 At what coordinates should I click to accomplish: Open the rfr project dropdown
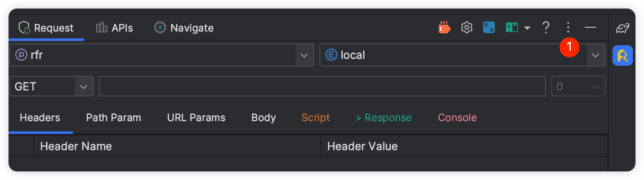(304, 55)
